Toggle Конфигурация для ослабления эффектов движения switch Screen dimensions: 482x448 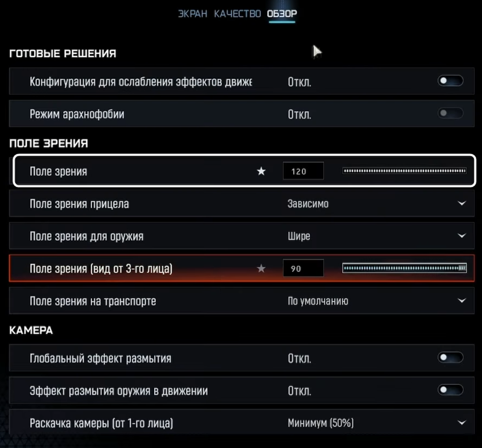pos(450,81)
